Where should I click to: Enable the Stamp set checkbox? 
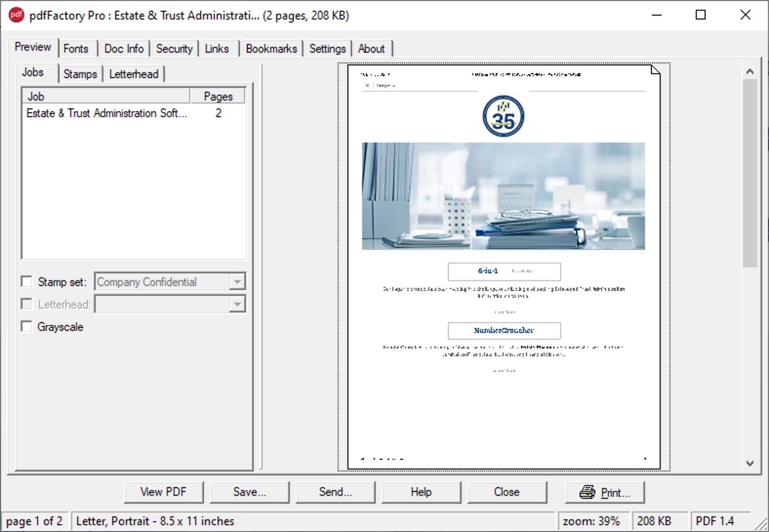27,282
